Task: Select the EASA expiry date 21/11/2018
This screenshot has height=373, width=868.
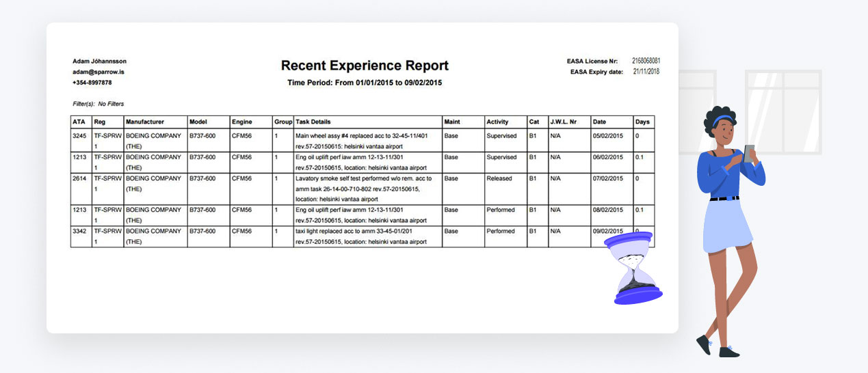Action: pos(646,72)
